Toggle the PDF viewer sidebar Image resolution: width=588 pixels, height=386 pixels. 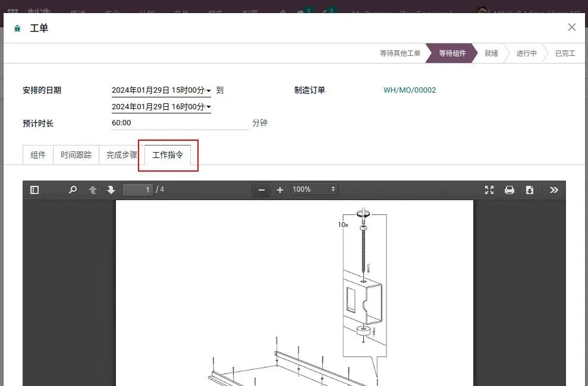[x=34, y=190]
